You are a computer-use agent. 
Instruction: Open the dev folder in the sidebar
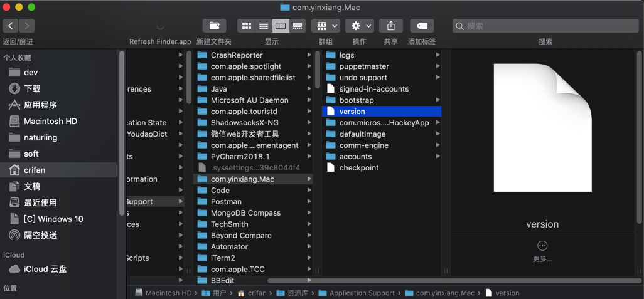coord(58,72)
